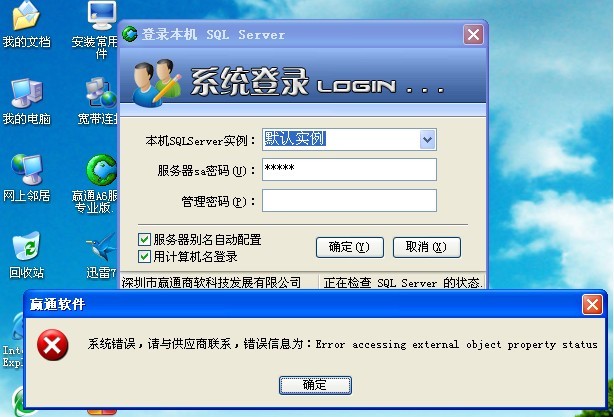
Task: Uncheck the 用计算机名登录 checkbox
Action: click(x=144, y=256)
